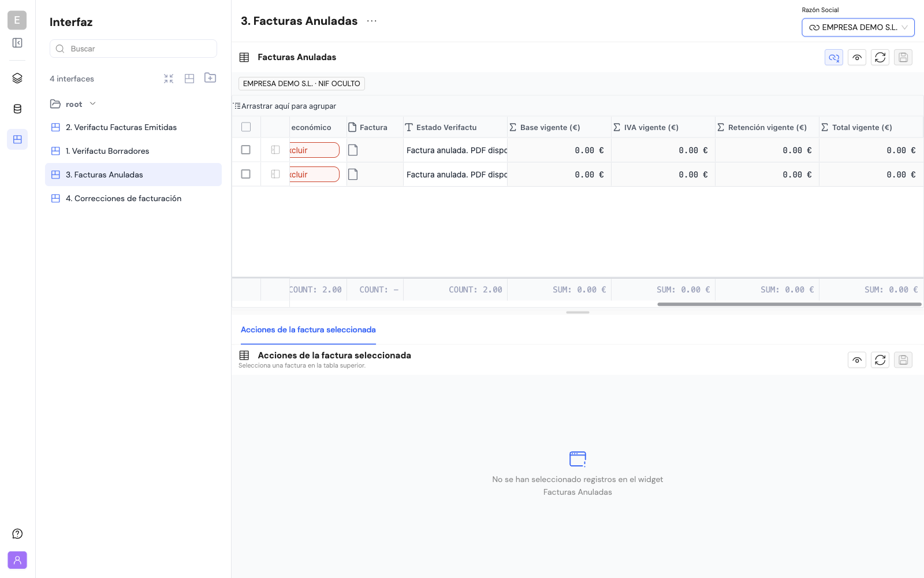Click collapse-all arrows icon beside 4 interfaces
This screenshot has width=924, height=578.
coord(169,79)
